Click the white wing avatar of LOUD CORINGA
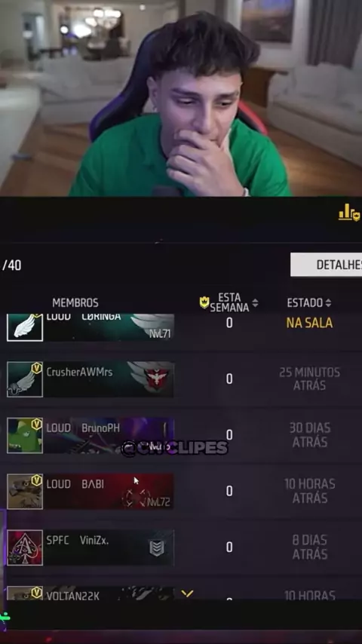Image resolution: width=362 pixels, height=644 pixels. point(25,327)
